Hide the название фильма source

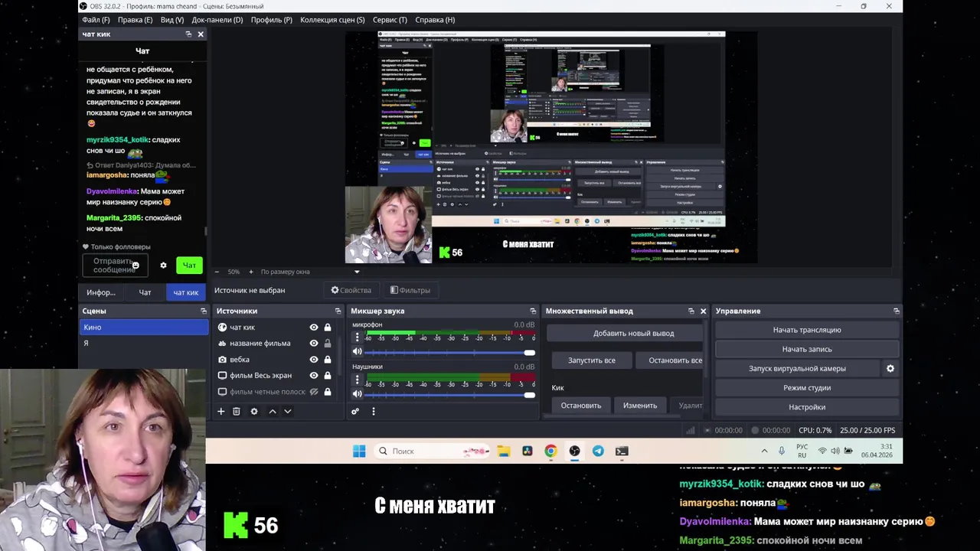pos(314,344)
